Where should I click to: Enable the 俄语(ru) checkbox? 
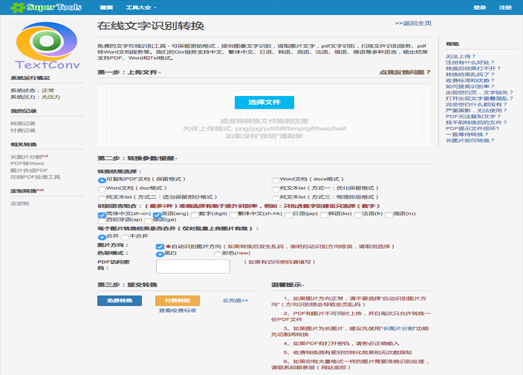click(389, 215)
